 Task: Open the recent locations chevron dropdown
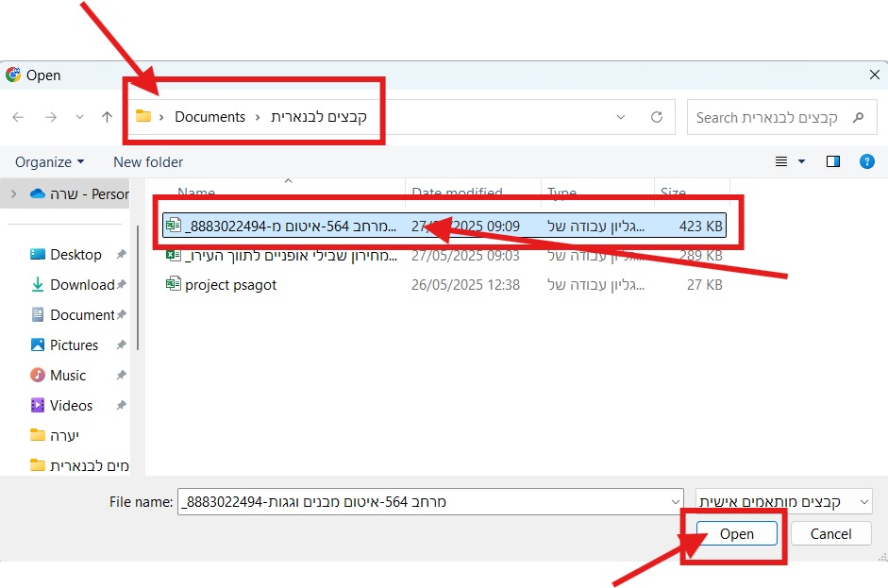point(79,117)
